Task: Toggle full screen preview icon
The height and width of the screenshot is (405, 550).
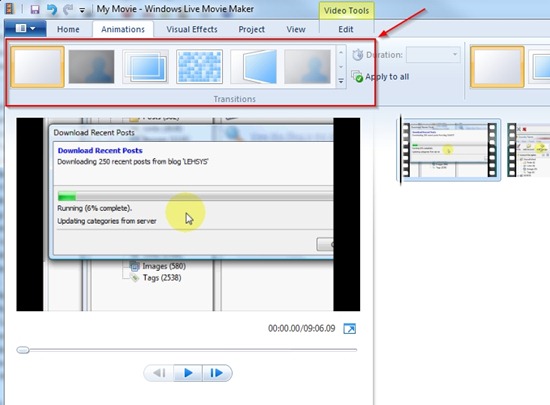Action: (350, 329)
